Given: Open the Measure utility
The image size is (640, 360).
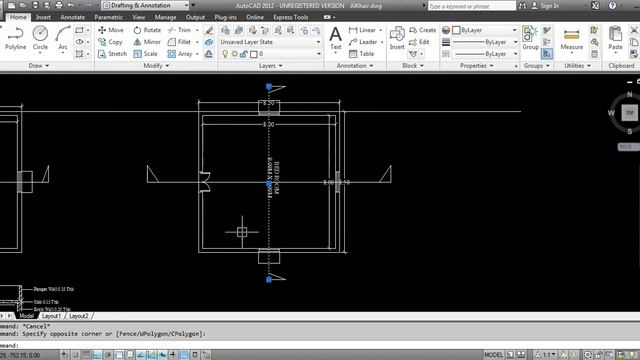Looking at the screenshot, I should point(571,39).
